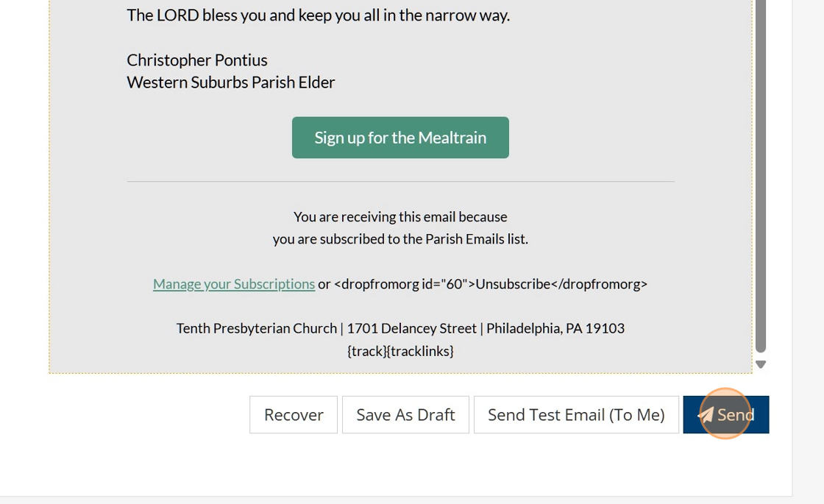Click the Western Suburbs Parish Elder line
Screen dimensions: 824x504
(x=231, y=82)
